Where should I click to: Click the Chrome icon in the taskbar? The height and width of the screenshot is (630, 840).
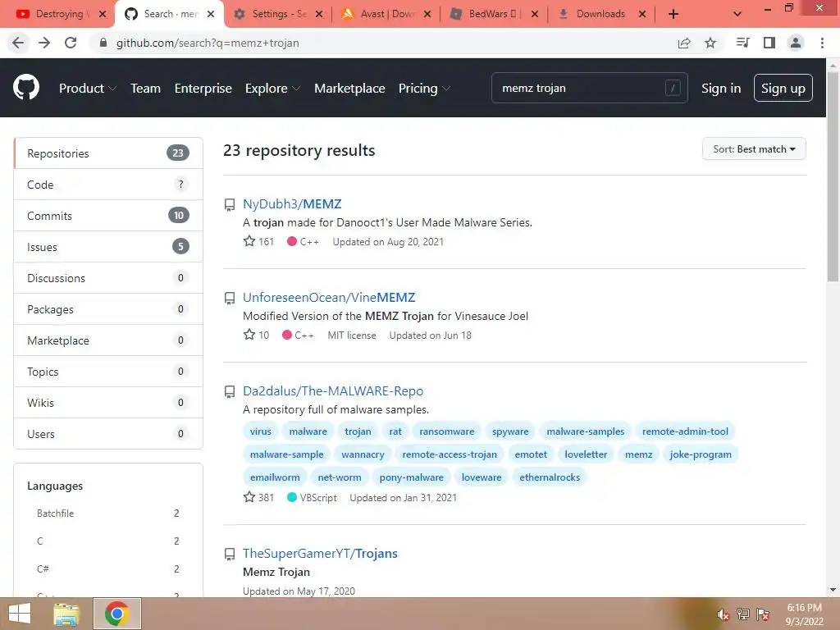point(117,614)
